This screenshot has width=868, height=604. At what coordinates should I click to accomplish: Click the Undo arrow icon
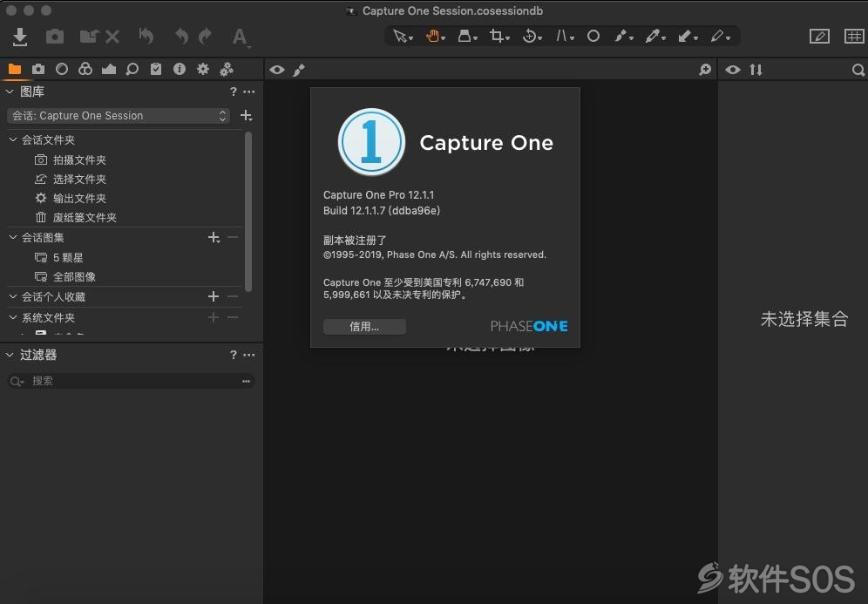coord(181,37)
